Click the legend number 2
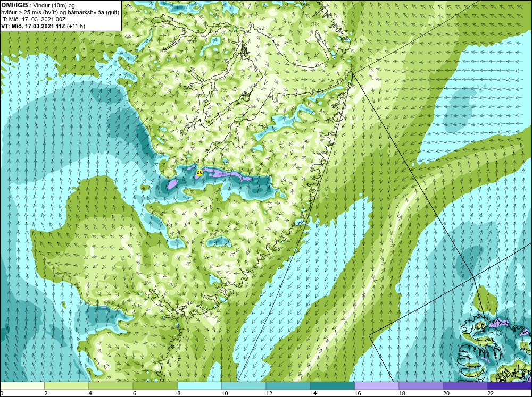 coord(46,393)
